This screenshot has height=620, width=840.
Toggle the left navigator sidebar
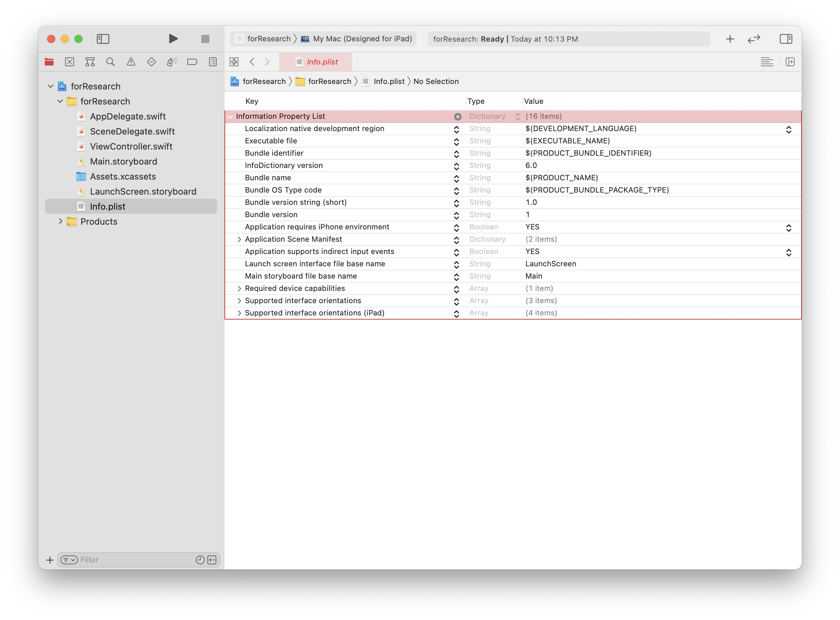pyautogui.click(x=103, y=39)
